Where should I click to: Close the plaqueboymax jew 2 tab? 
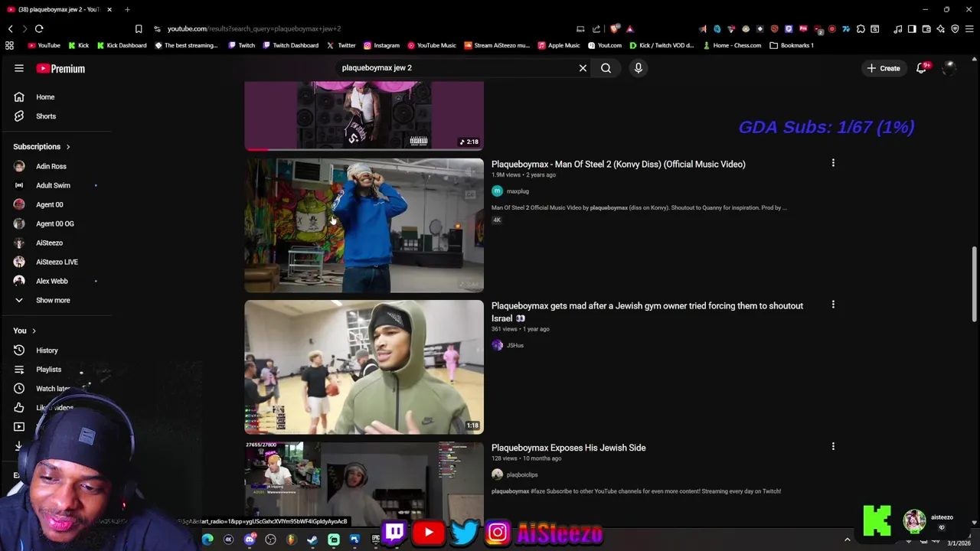click(109, 9)
